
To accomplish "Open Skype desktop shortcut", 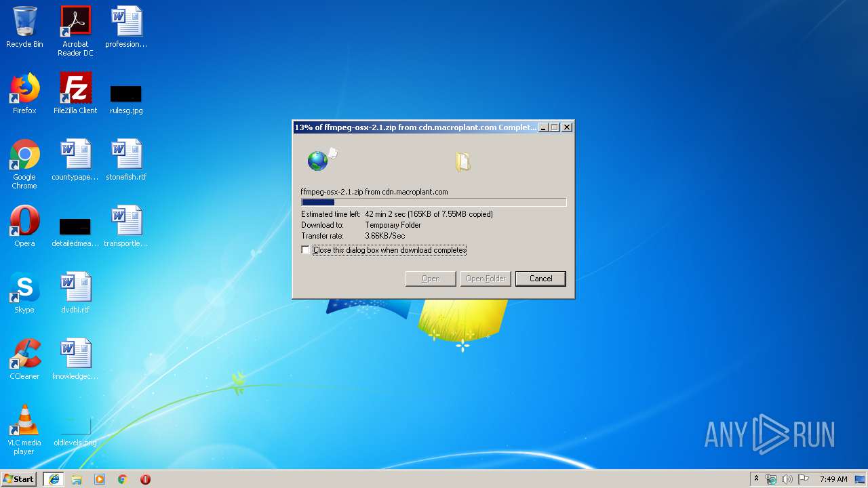I will 24,293.
